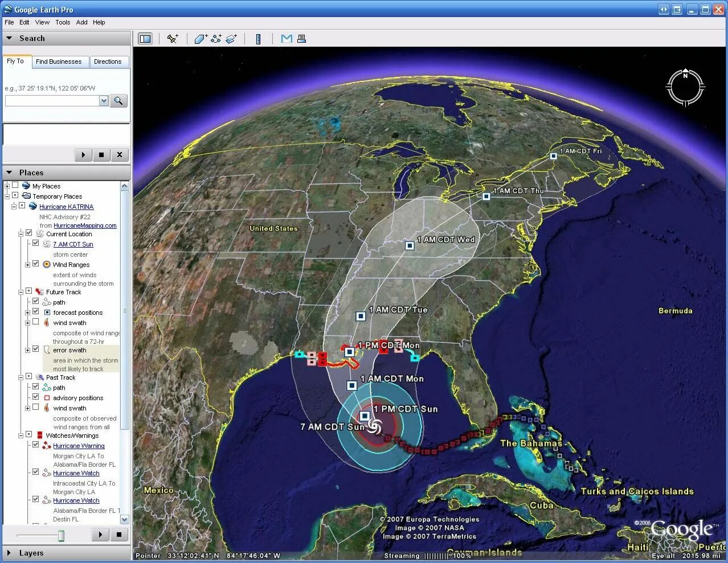Open the Fly To search history dropdown

104,101
